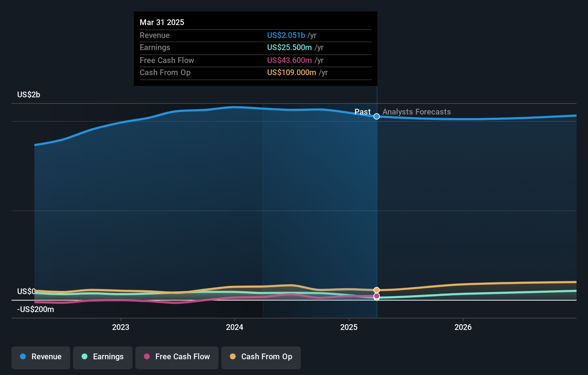This screenshot has width=588, height=375.
Task: Click the US$2b gridline label
Action: click(28, 94)
